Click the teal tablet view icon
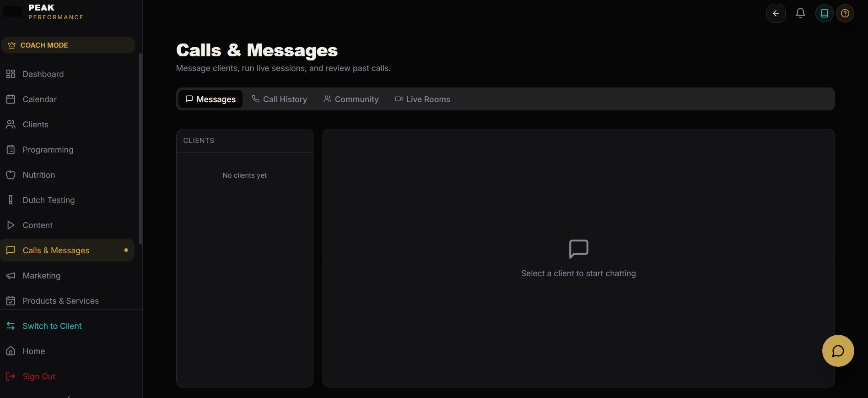This screenshot has width=868, height=398. click(x=825, y=13)
